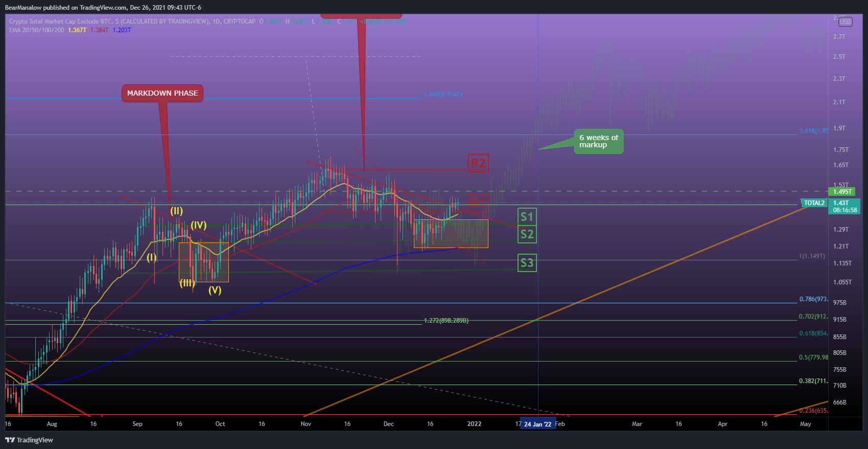Click the S3 support label box
Viewport: 868px width, 449px height.
click(527, 263)
